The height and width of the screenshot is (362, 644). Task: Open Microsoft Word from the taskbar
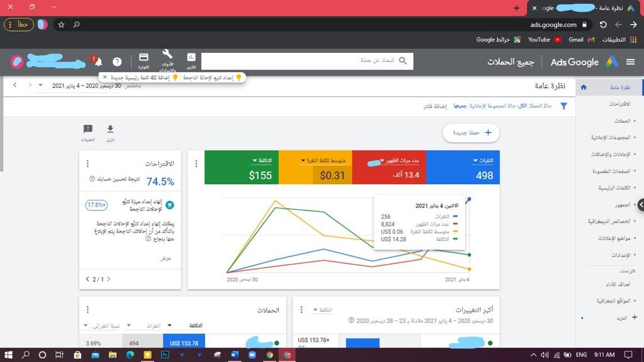click(235, 354)
